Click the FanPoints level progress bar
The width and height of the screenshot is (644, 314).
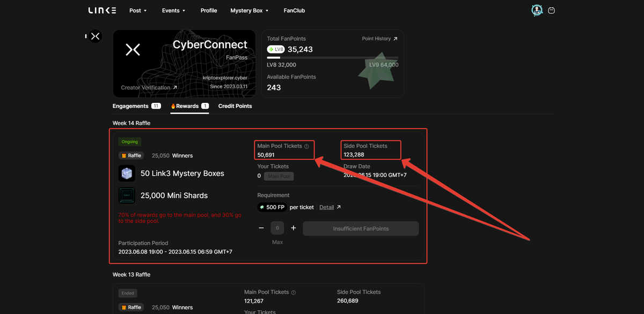tap(332, 57)
